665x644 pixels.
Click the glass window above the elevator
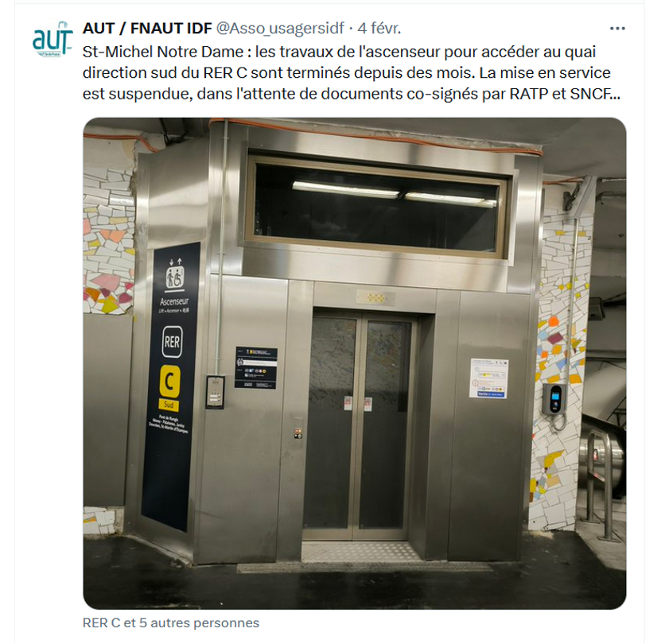tap(377, 207)
